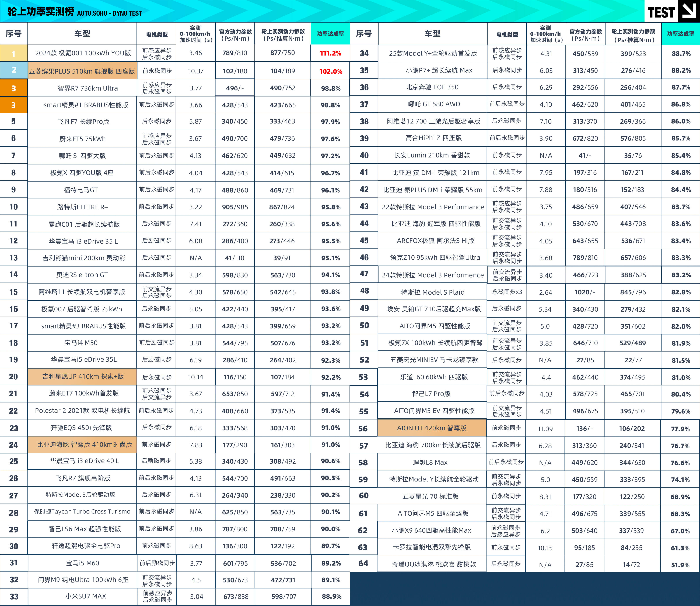Viewport: 700px width, 606px height.
Task: Click 吉利熊猫mini 200km 灵动熊
Action: pyautogui.click(x=84, y=258)
